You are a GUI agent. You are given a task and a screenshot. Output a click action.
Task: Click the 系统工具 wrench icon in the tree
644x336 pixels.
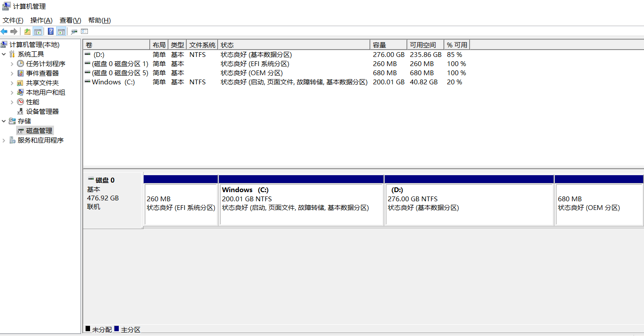point(12,54)
